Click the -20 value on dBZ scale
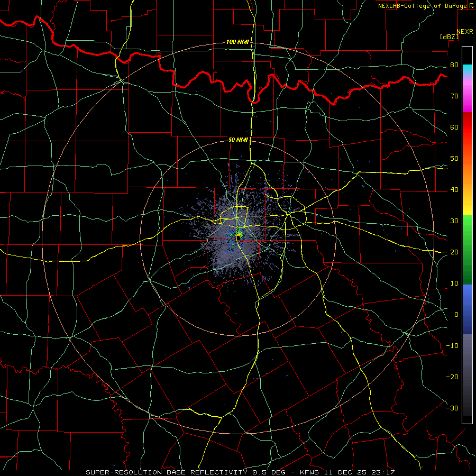 coord(452,377)
